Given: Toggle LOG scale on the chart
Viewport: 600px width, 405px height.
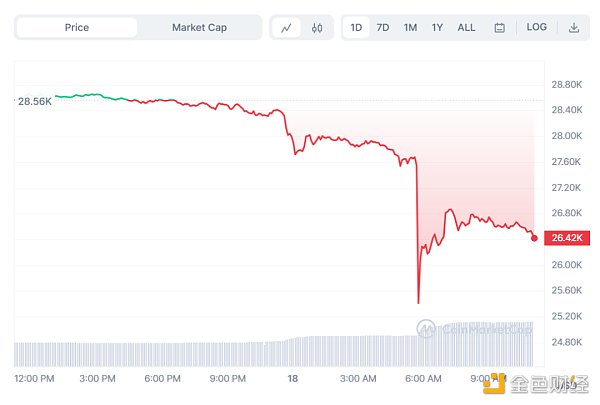Looking at the screenshot, I should tap(537, 27).
